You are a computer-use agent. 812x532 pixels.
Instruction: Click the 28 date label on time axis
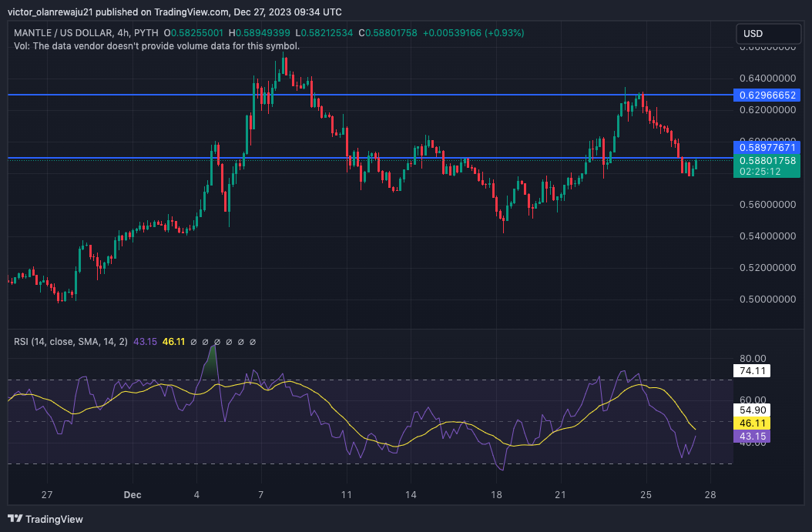point(710,495)
